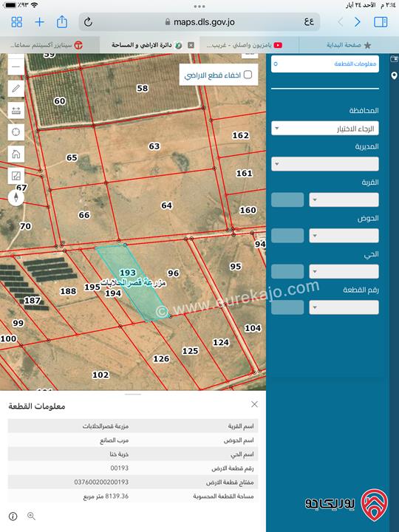Select parcel 63 on the map
Screen dimensions: 399x532
(154, 146)
